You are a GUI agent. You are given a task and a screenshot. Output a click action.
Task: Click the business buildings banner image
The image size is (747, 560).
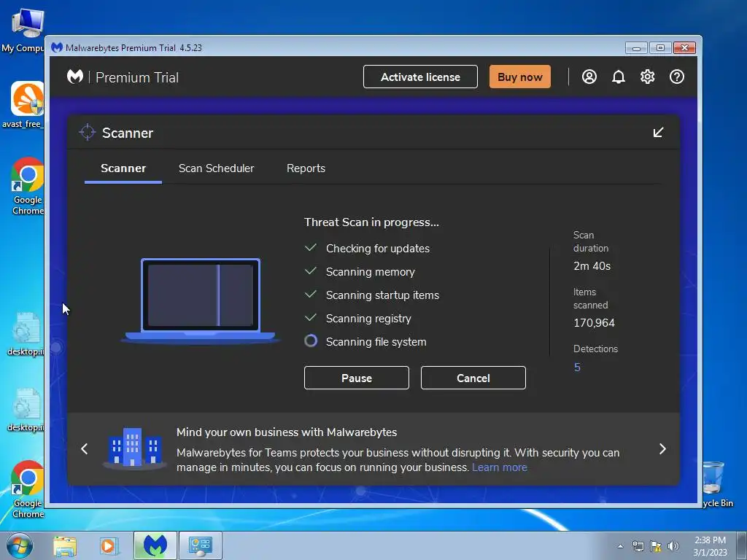tap(134, 448)
